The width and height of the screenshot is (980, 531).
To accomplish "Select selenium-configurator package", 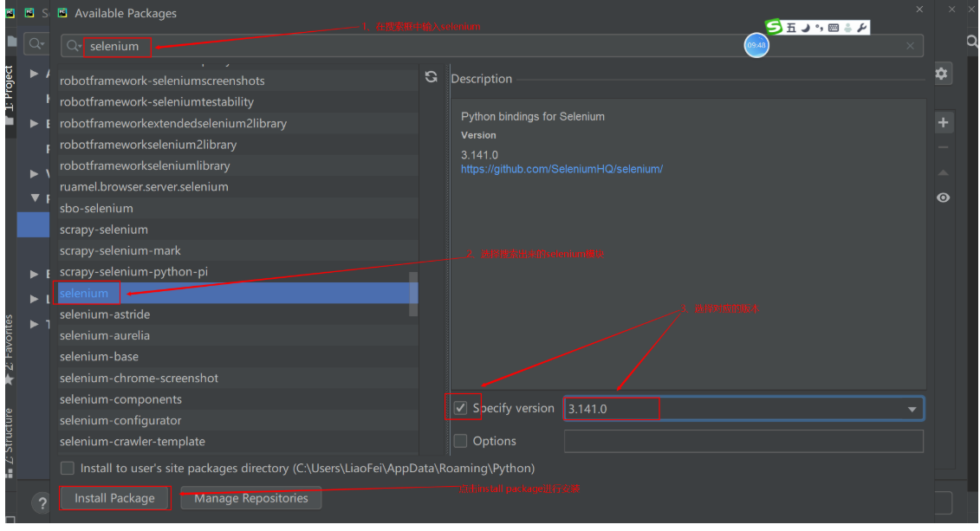I will point(238,420).
